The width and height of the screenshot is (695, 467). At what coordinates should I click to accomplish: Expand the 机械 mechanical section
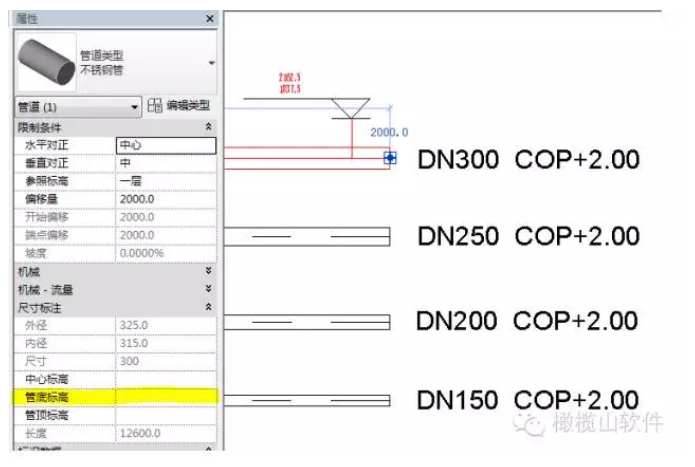tap(208, 271)
